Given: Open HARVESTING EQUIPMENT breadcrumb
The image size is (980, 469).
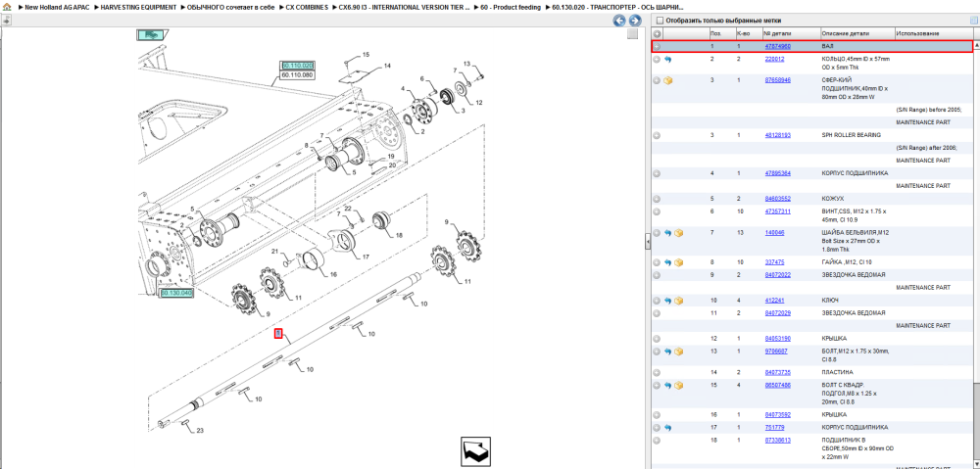Looking at the screenshot, I should click(138, 7).
